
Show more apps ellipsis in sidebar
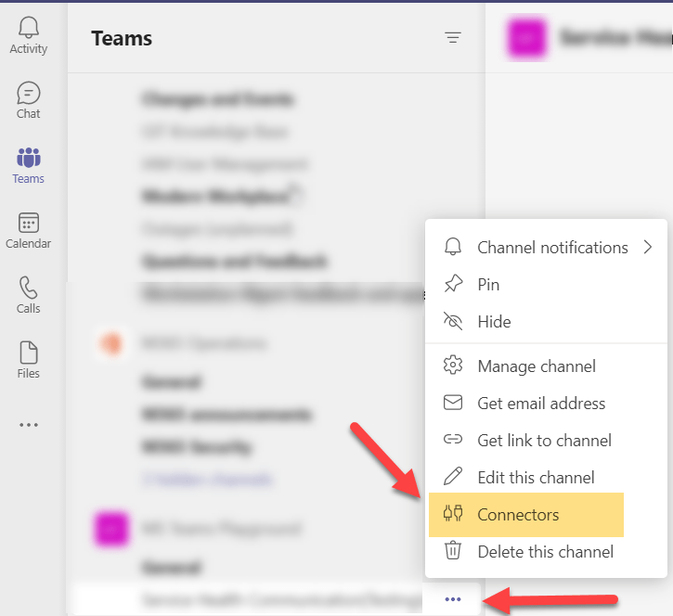pos(29,425)
